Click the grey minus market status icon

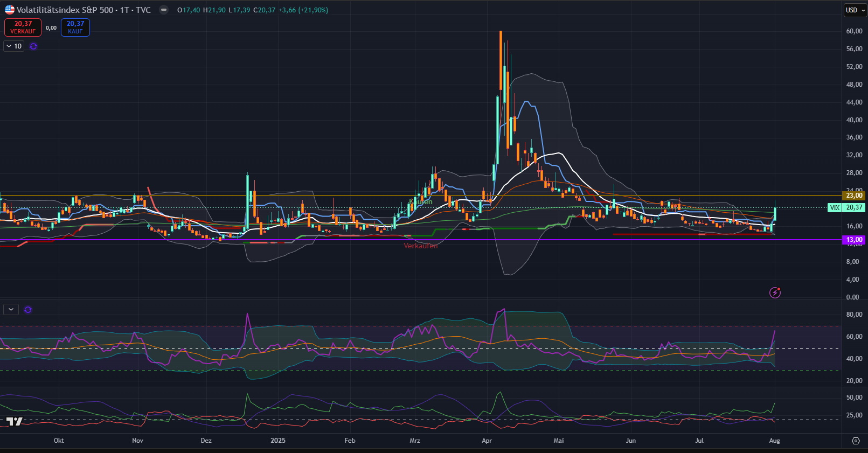[x=164, y=10]
